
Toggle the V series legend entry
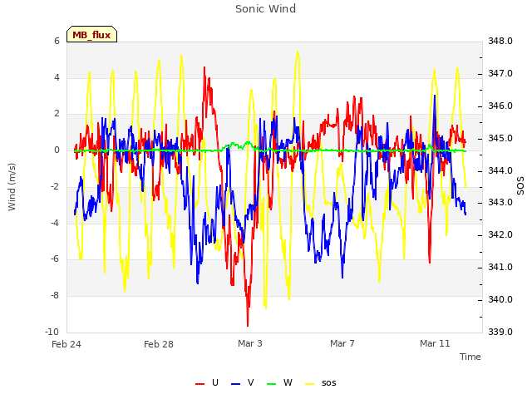pos(242,383)
